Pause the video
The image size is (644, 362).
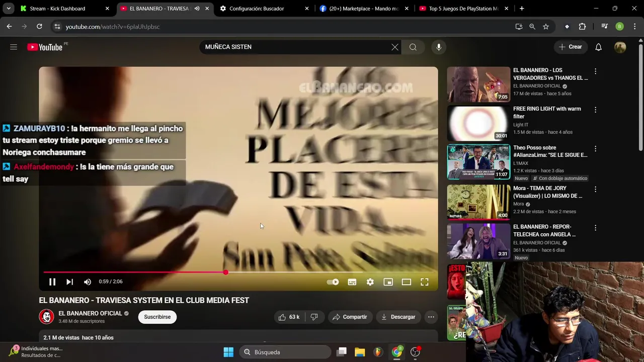(x=52, y=282)
